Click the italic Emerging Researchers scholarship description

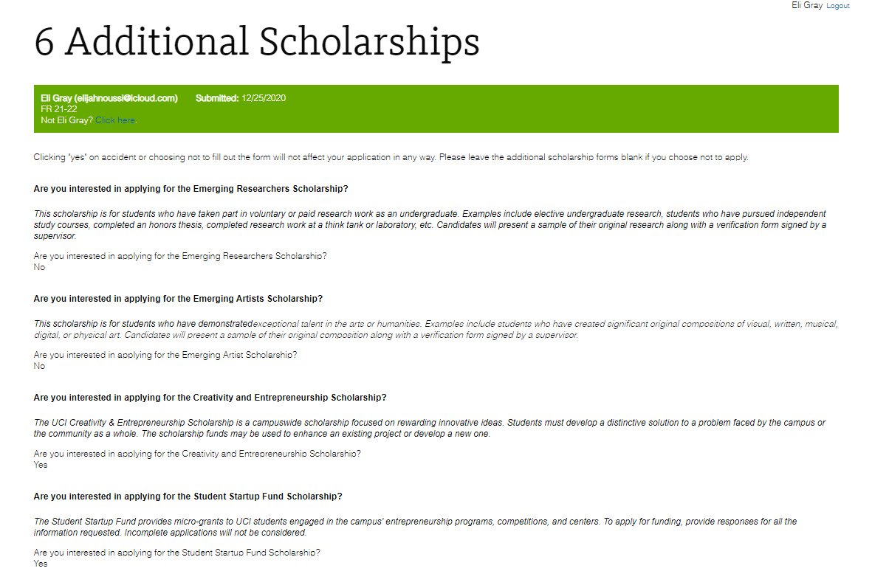[x=428, y=225]
